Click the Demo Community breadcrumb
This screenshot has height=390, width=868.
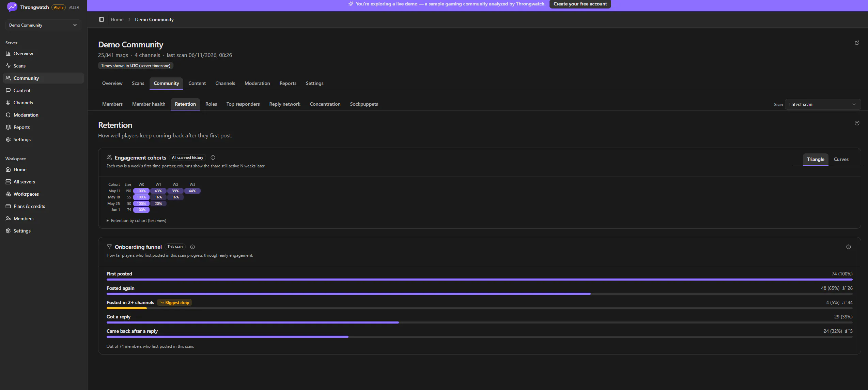pyautogui.click(x=154, y=19)
